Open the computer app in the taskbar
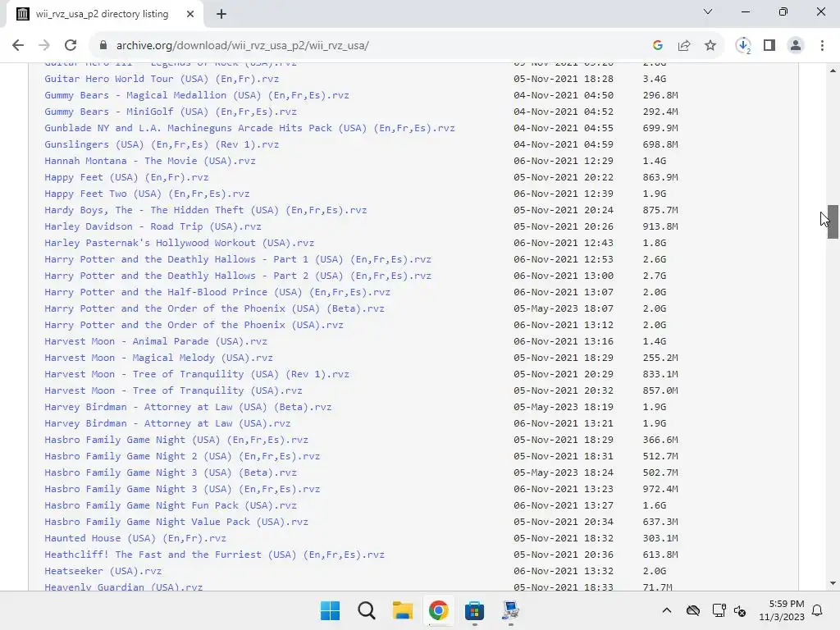 click(510, 610)
